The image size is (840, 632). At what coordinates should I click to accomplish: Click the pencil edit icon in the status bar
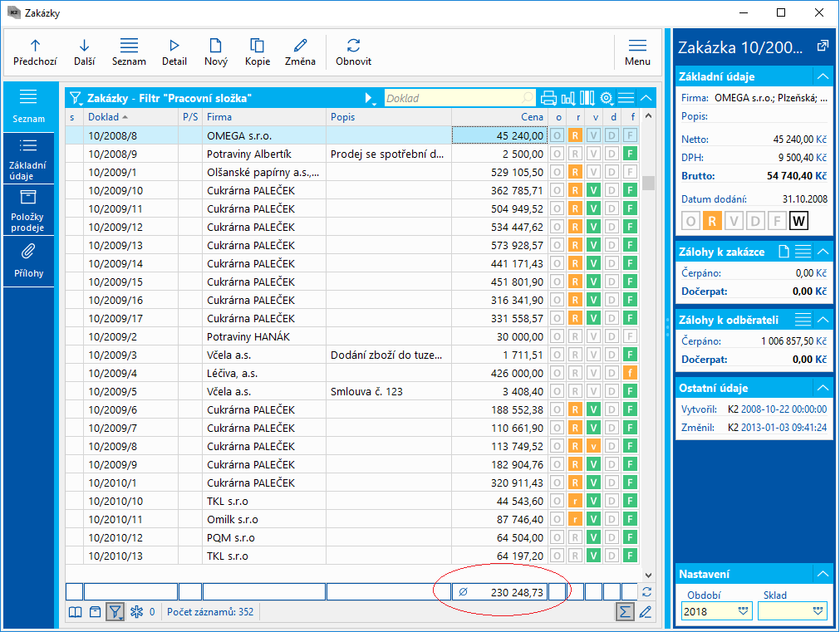pyautogui.click(x=645, y=612)
